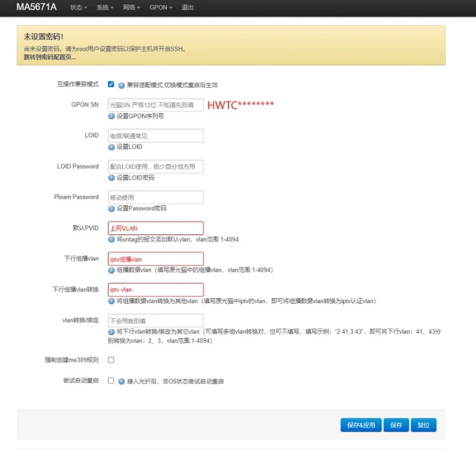Open the GPON menu
This screenshot has height=450, width=476.
161,8
